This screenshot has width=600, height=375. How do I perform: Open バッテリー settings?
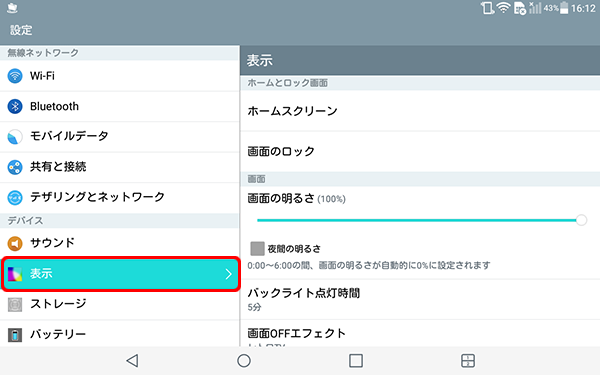[119, 334]
